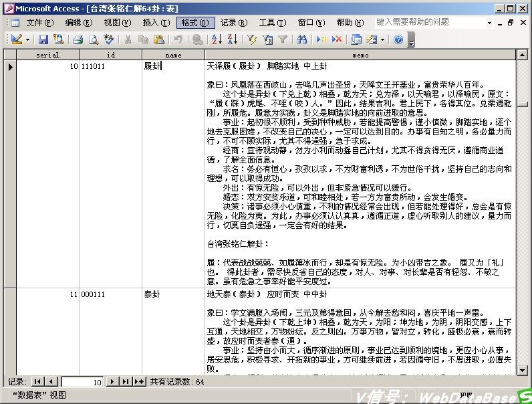Screen dimensions: 532x404
Task: Select the memo column header
Action: click(x=360, y=55)
